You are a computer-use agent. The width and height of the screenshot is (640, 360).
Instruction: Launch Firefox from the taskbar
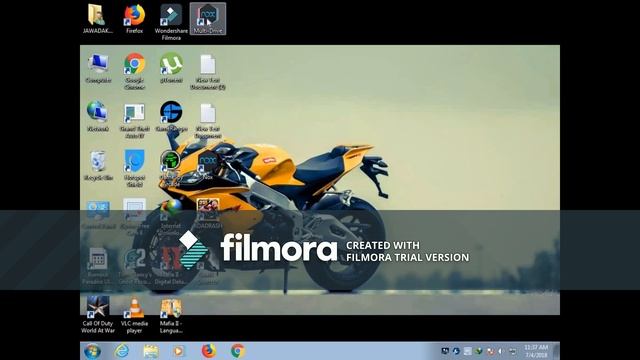[x=209, y=351]
